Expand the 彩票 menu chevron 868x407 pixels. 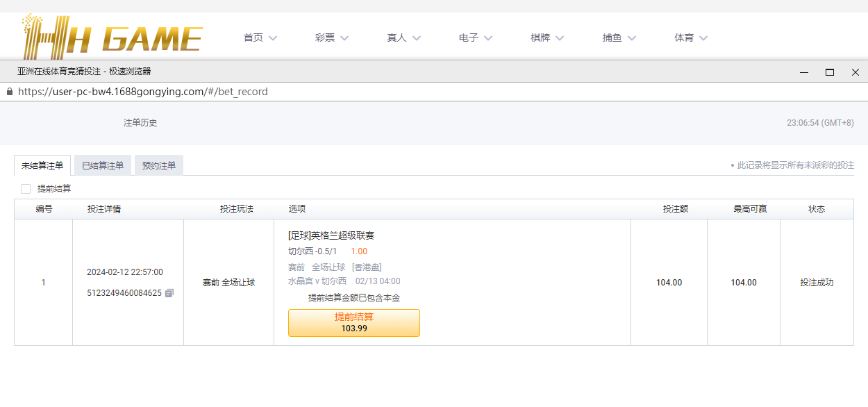coord(344,38)
